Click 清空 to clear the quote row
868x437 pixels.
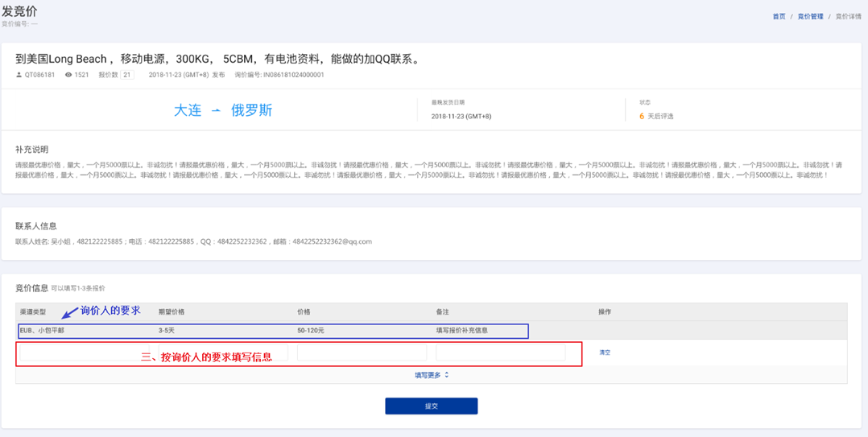pyautogui.click(x=605, y=352)
